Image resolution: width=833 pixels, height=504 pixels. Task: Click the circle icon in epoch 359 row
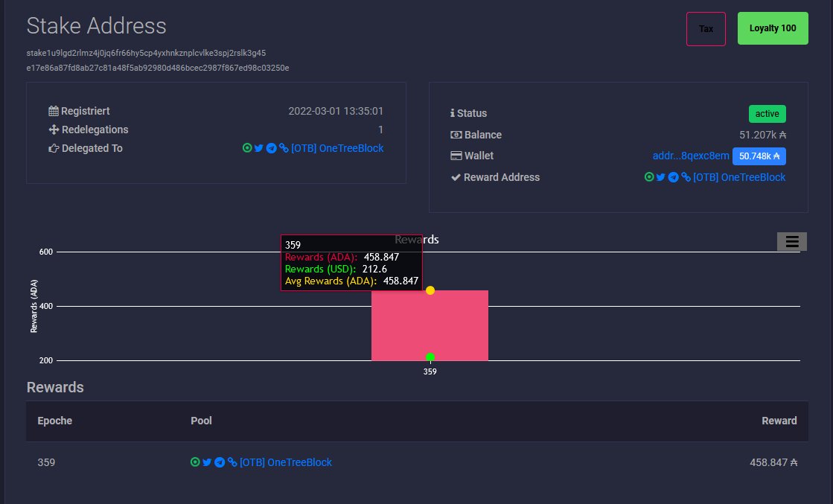click(x=196, y=462)
